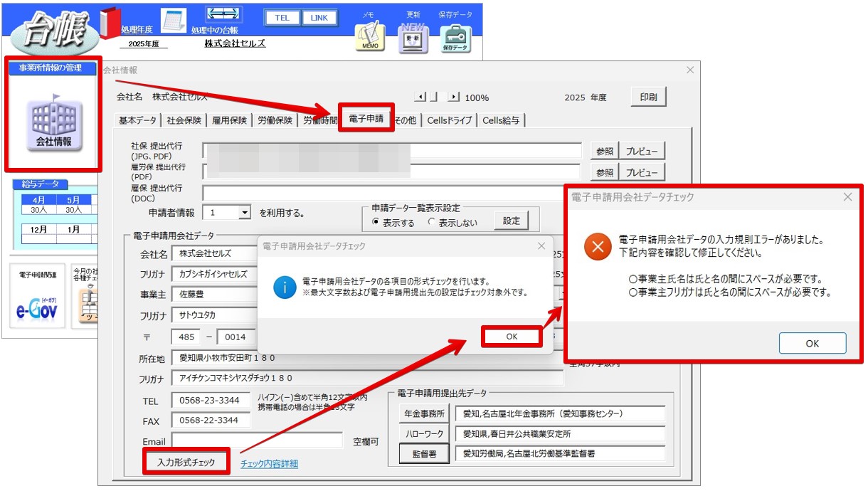
Task: Click the 年金事務所 button
Action: (x=425, y=413)
